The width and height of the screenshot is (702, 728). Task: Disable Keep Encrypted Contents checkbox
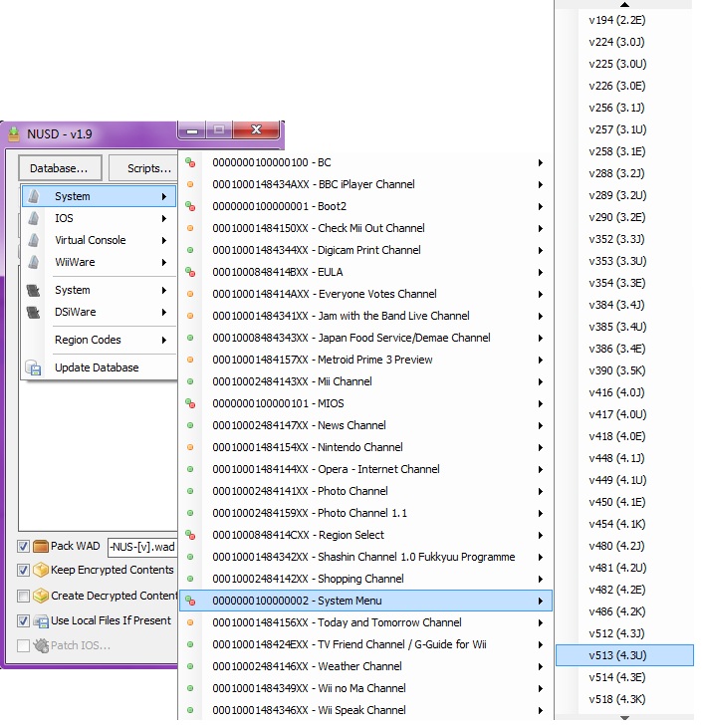(23, 571)
